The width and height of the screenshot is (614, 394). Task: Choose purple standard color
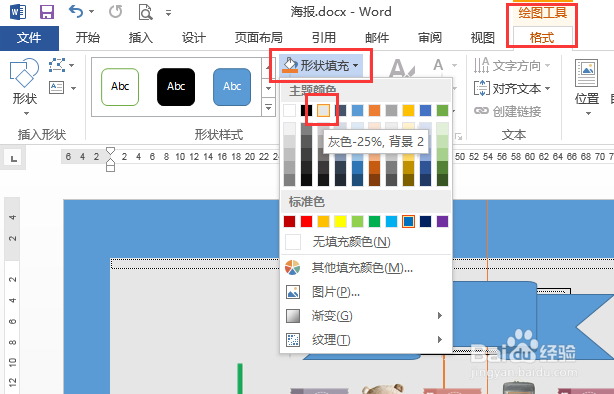tap(442, 222)
